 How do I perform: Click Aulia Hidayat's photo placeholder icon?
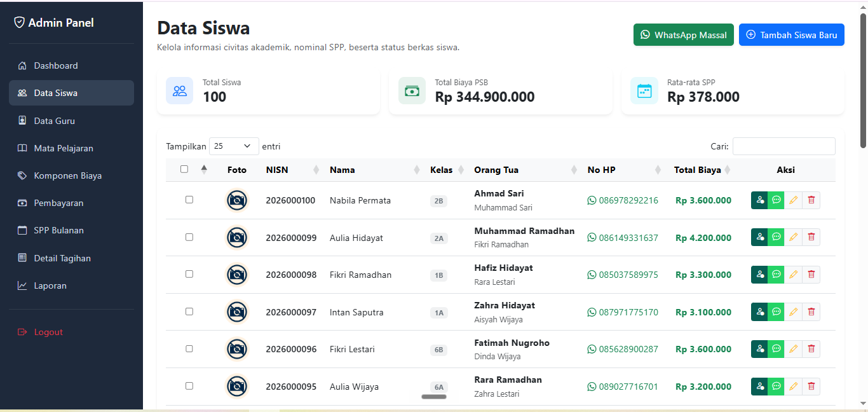(237, 238)
